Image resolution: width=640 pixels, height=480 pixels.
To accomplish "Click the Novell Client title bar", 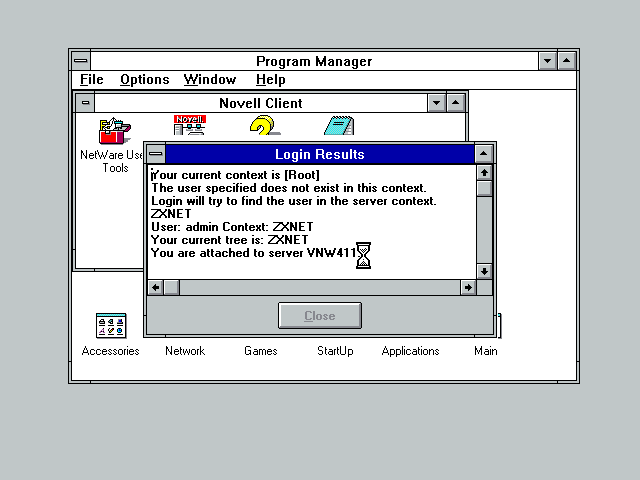I will coord(261,103).
